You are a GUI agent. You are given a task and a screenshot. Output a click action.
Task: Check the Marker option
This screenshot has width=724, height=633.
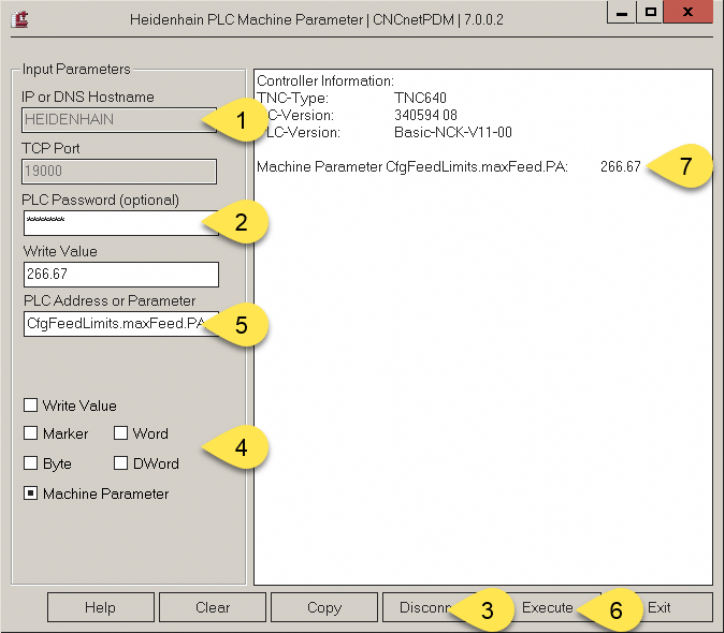(x=30, y=434)
